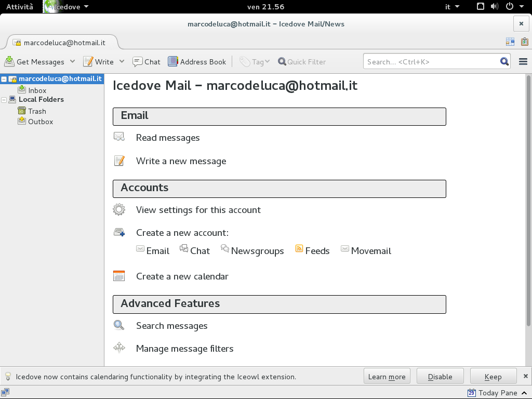This screenshot has width=532, height=399.
Task: Open the Address Book icon
Action: pyautogui.click(x=172, y=61)
